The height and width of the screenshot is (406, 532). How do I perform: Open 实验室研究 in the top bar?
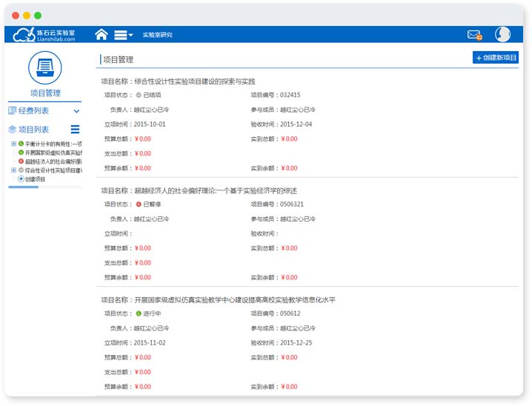157,35
